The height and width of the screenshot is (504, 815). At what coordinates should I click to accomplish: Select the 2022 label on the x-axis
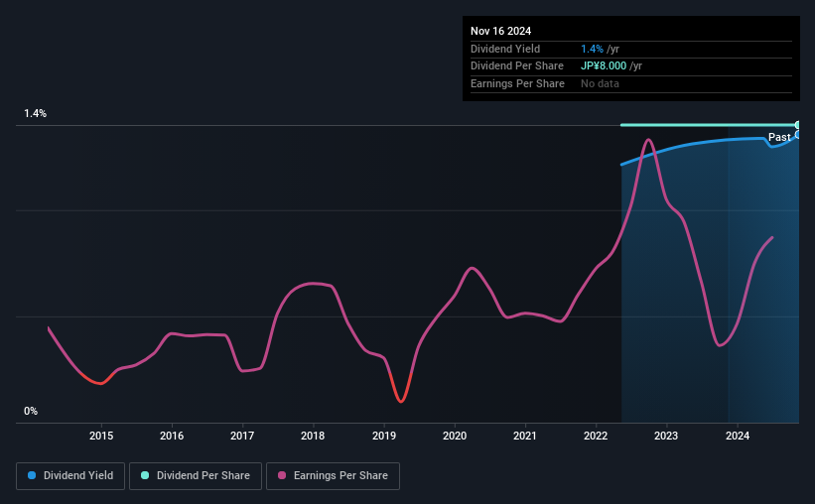pyautogui.click(x=596, y=436)
